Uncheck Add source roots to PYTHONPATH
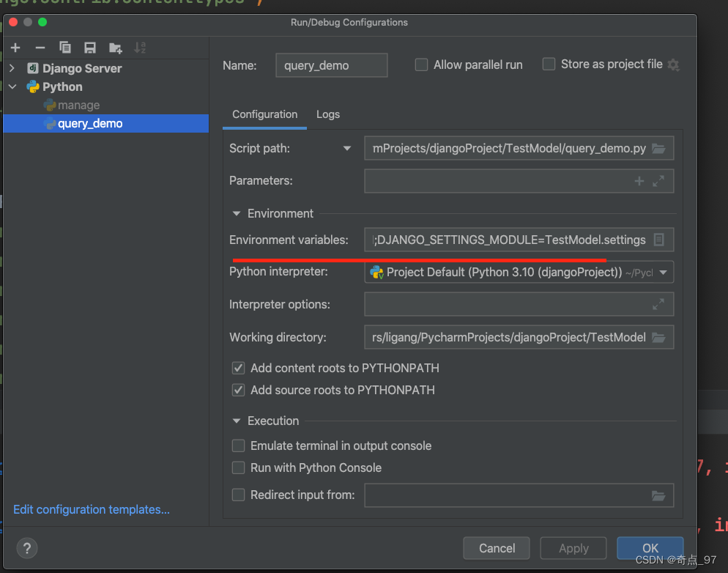The height and width of the screenshot is (573, 728). click(x=238, y=390)
